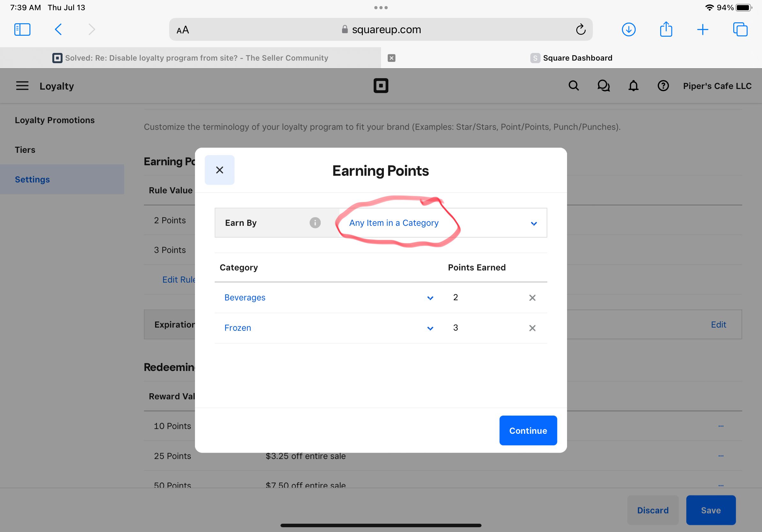Open Piper's Cafe LLC account menu

(x=717, y=86)
